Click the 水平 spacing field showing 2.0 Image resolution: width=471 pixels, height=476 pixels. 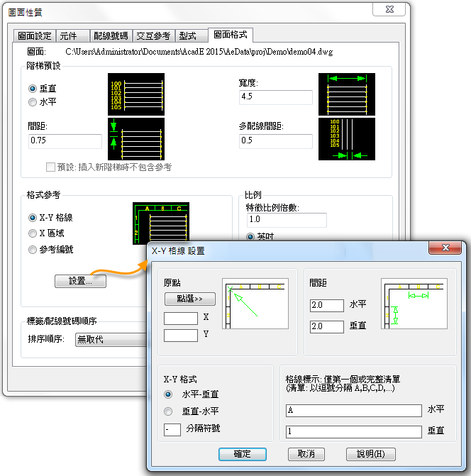pyautogui.click(x=327, y=306)
